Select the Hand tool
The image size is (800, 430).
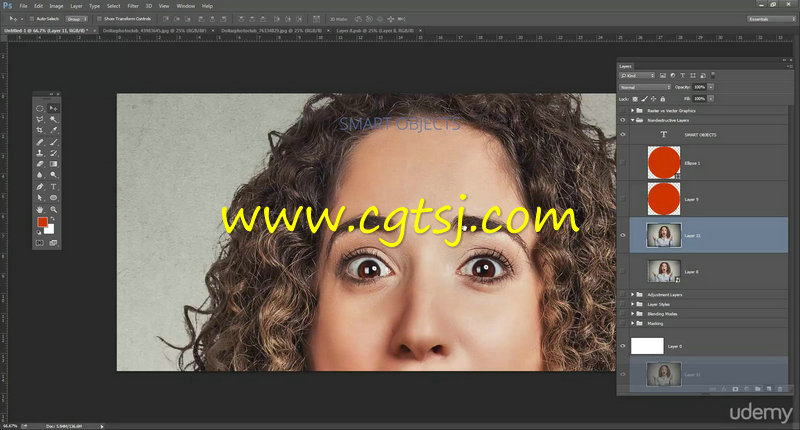[40, 210]
